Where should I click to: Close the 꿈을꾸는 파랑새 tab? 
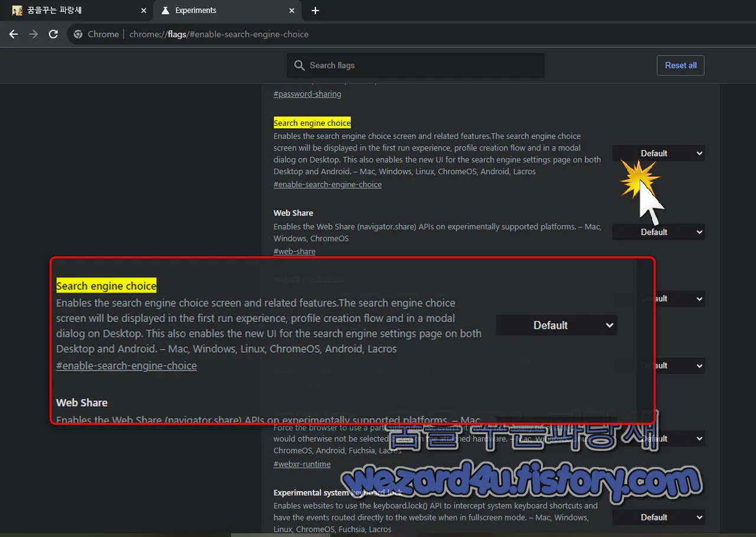(x=144, y=10)
